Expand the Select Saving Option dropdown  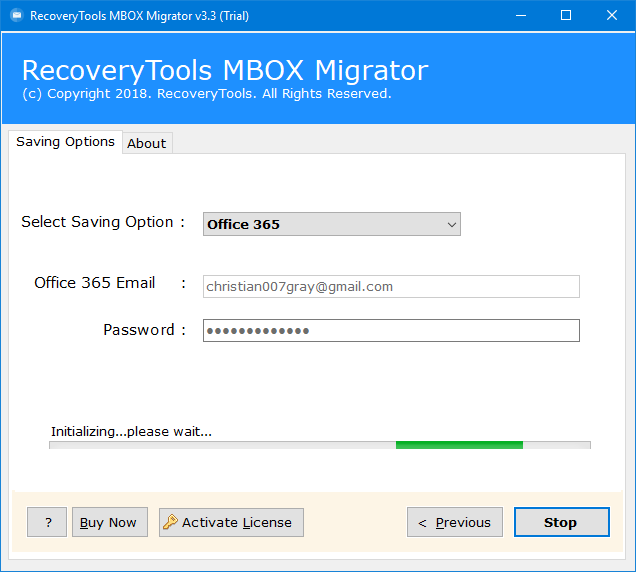pos(332,224)
